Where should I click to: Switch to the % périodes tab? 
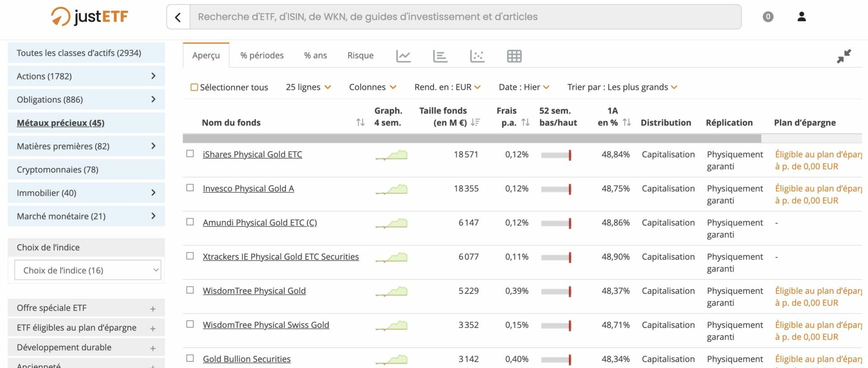(x=262, y=56)
